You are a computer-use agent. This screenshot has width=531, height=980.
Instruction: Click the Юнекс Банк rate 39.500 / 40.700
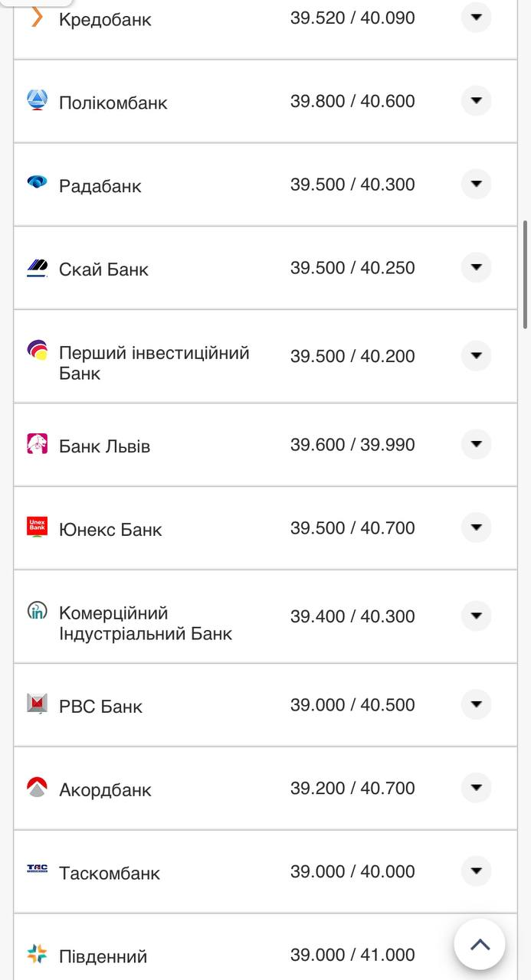tap(352, 528)
